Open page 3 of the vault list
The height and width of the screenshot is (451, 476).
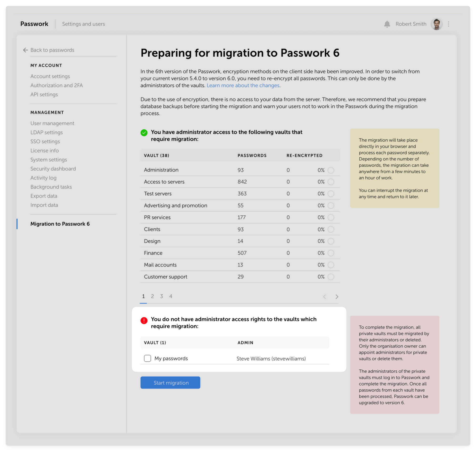click(x=161, y=296)
